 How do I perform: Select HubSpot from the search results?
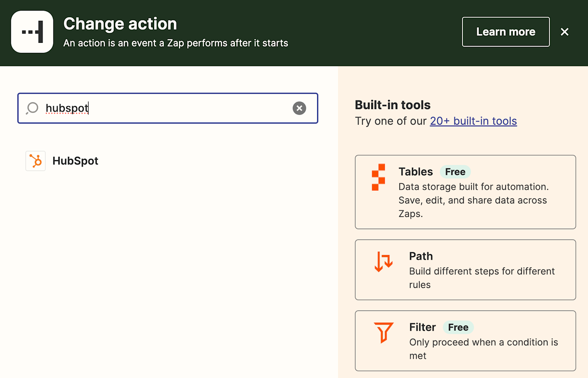click(x=75, y=161)
